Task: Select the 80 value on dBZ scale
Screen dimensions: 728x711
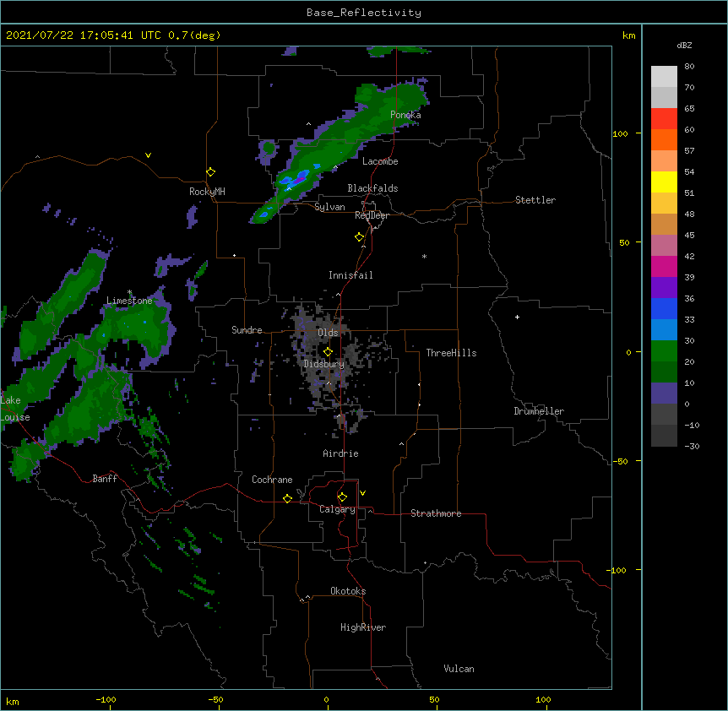Action: click(689, 67)
